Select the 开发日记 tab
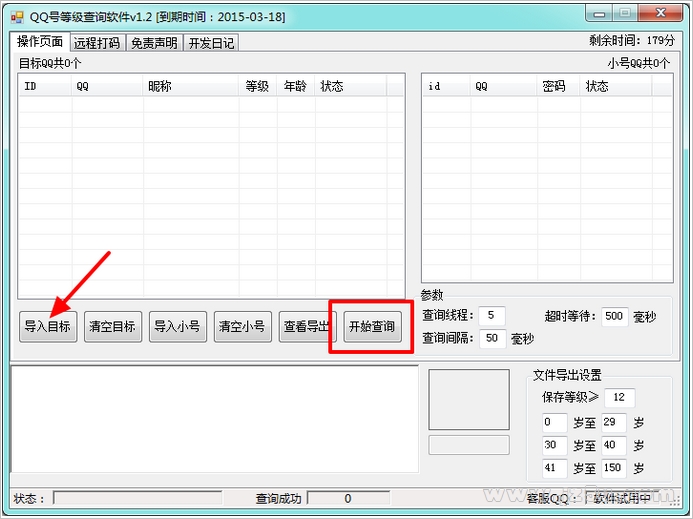This screenshot has height=519, width=693. pos(211,43)
